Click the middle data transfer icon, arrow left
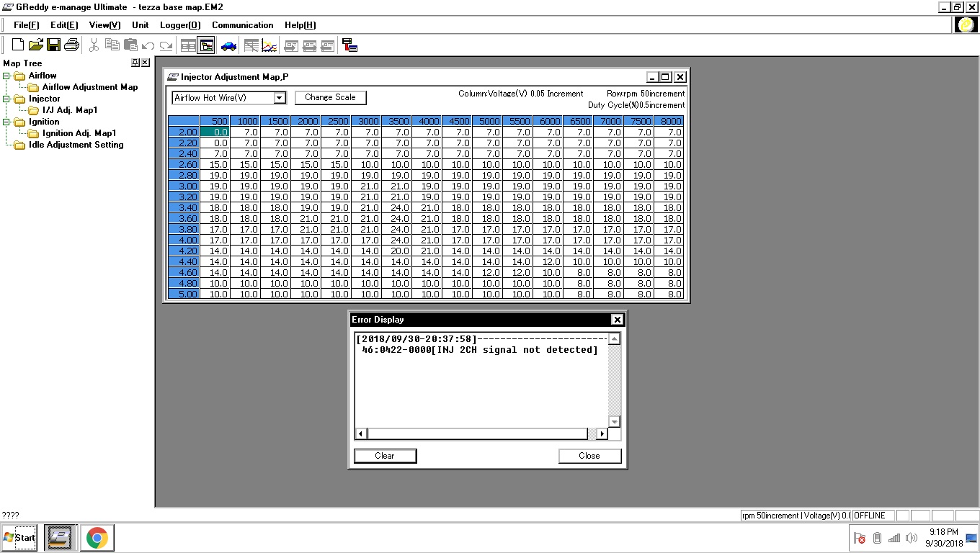The height and width of the screenshot is (553, 980). click(x=309, y=45)
